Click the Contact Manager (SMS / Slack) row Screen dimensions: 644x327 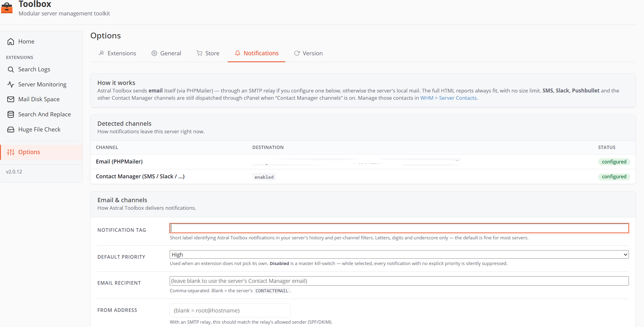tap(363, 176)
